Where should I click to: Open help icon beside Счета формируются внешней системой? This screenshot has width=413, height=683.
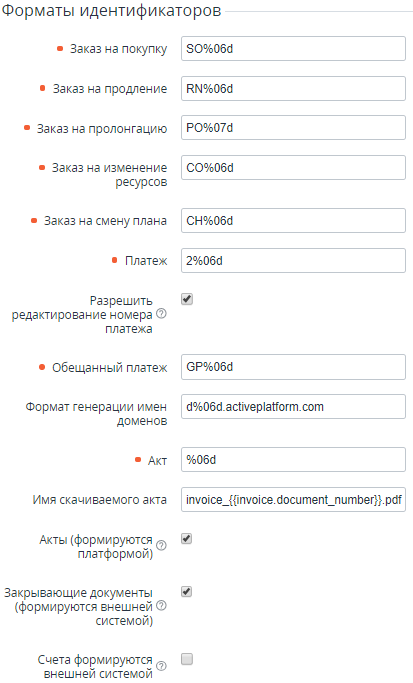[161, 666]
